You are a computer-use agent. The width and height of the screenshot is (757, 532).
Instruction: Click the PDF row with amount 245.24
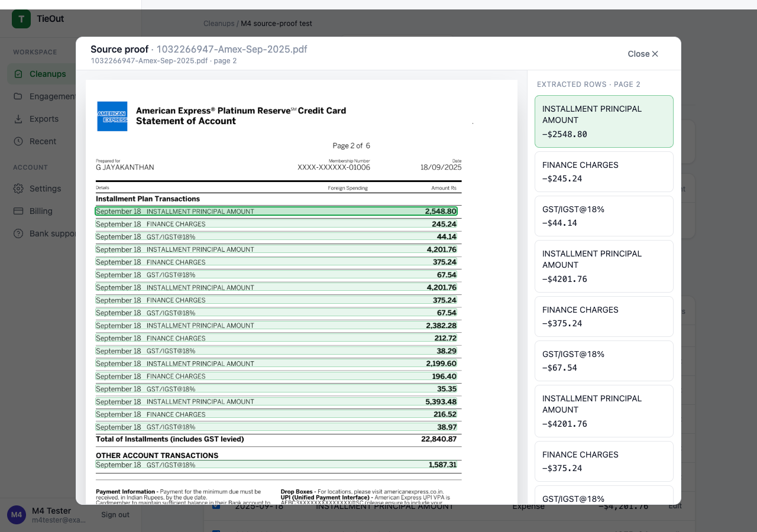point(276,224)
